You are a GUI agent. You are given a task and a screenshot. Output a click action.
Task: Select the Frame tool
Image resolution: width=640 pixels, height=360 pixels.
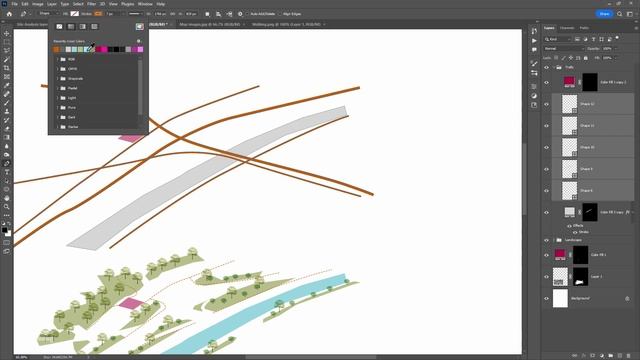pyautogui.click(x=7, y=76)
